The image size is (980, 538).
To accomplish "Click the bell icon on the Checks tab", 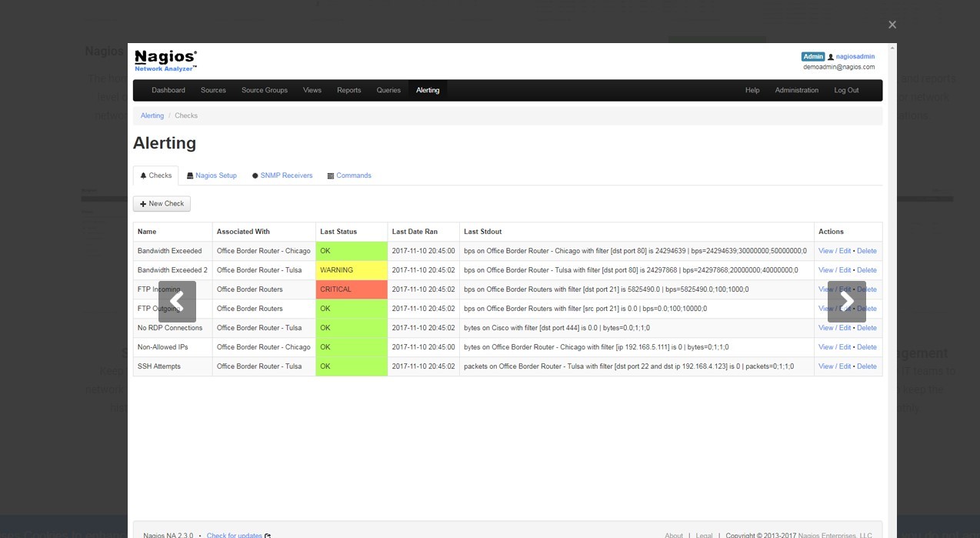I will tap(142, 175).
